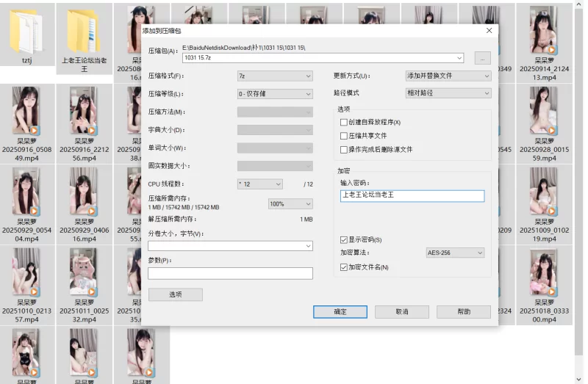Open the tztj folder icon
This screenshot has width=588, height=384.
pos(26,32)
